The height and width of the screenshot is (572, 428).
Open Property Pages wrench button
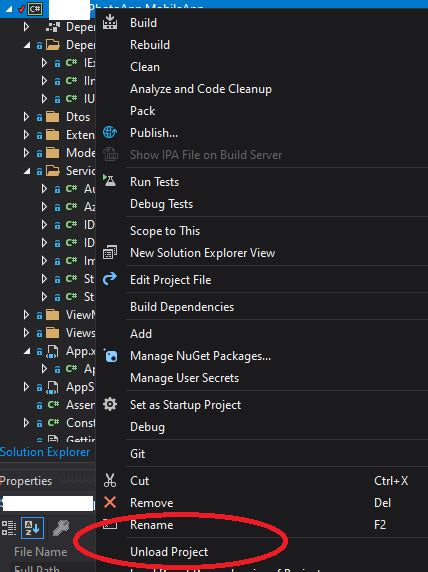click(x=61, y=528)
